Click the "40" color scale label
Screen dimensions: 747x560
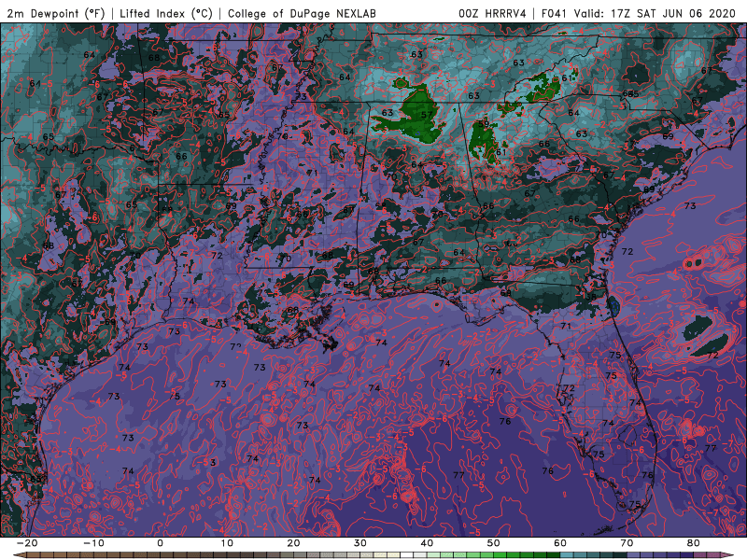427,543
